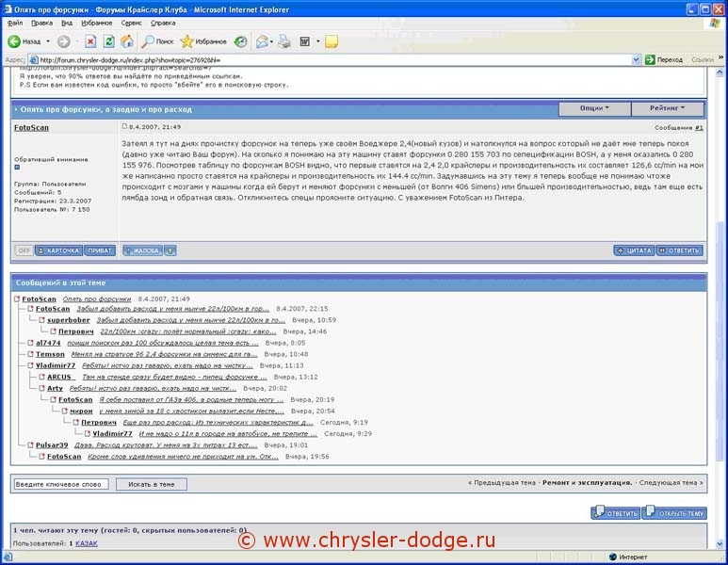Viewport: 728px width, 565px height.
Task: Open the History/media toolbar icon
Action: [x=240, y=41]
